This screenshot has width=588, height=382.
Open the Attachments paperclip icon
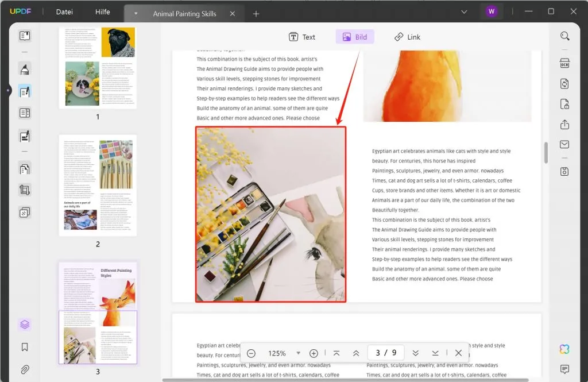click(x=25, y=369)
